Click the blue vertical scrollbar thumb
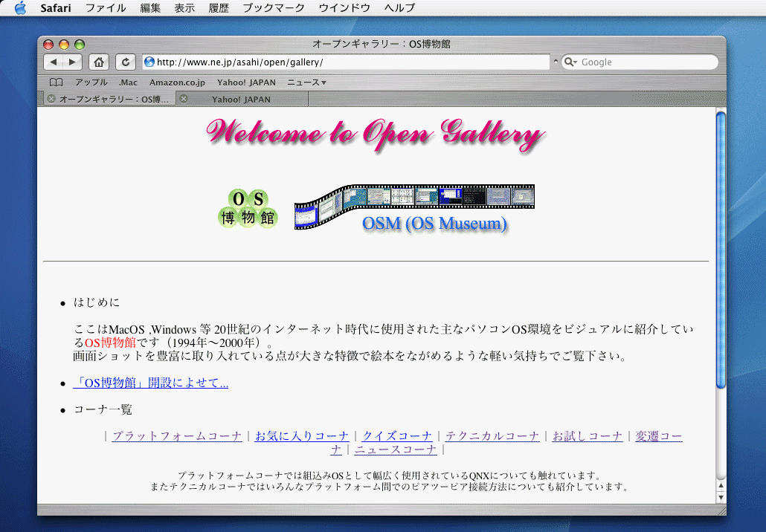Viewport: 766px width, 532px height. [x=721, y=250]
